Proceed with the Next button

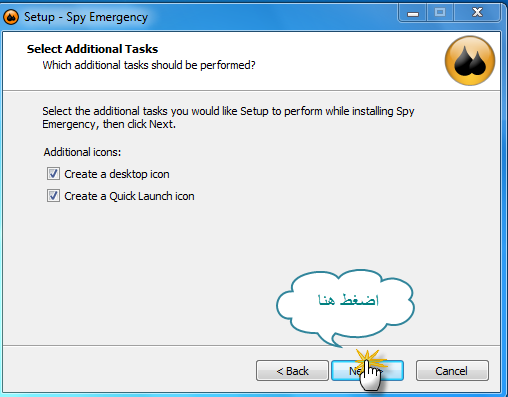(367, 370)
